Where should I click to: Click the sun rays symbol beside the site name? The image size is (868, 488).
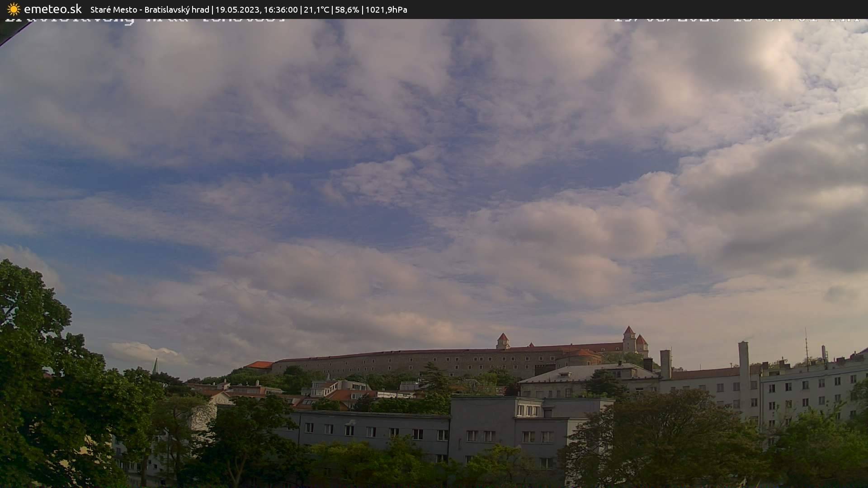14,9
